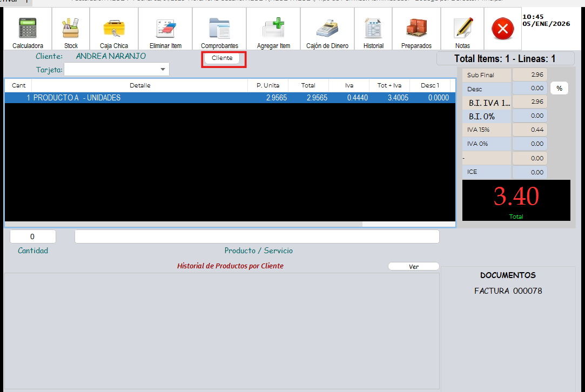Open the Comprobantes folder icon
The image size is (585, 392).
[219, 30]
